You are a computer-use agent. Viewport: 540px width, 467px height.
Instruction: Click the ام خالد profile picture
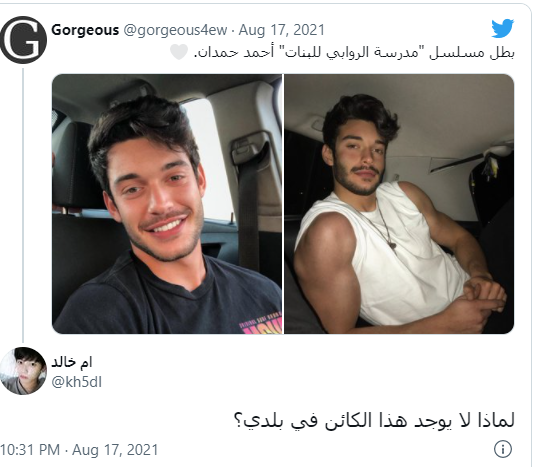tap(23, 371)
